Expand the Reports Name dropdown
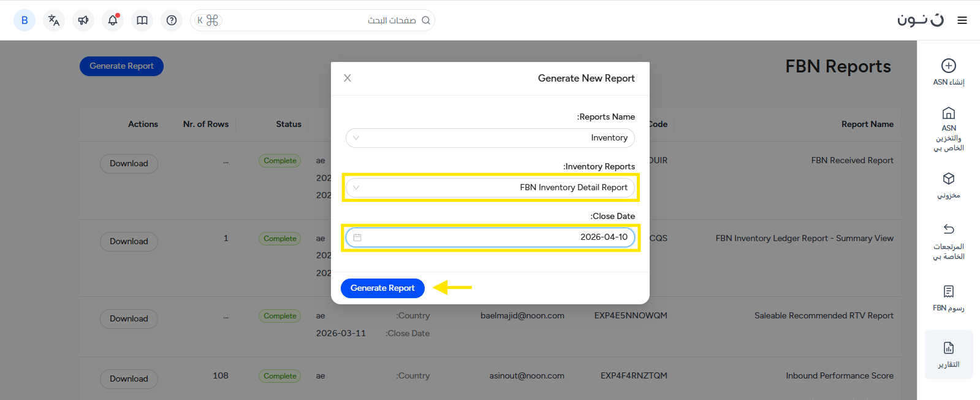 pos(356,138)
